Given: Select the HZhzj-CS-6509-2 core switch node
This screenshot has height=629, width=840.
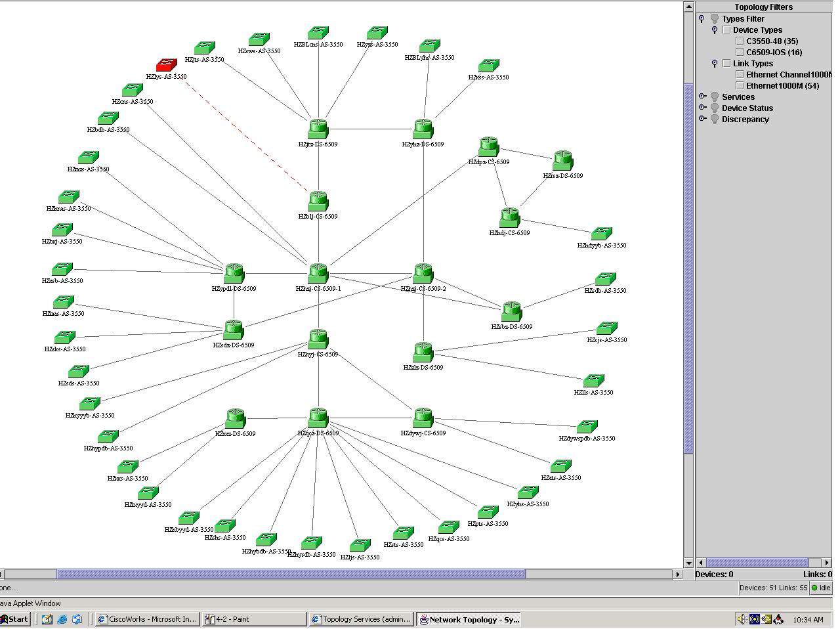Looking at the screenshot, I should tap(423, 273).
